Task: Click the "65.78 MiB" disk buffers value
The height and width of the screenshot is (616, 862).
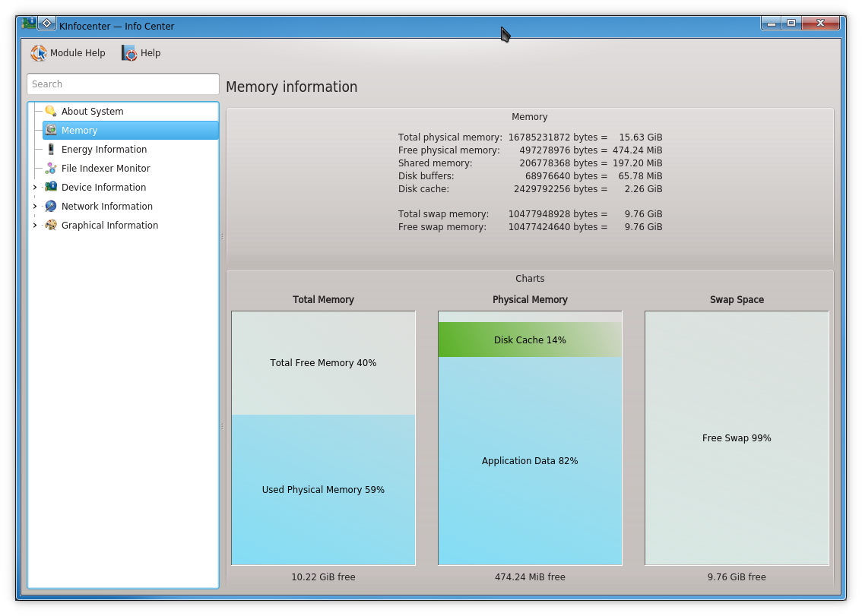Action: [641, 176]
